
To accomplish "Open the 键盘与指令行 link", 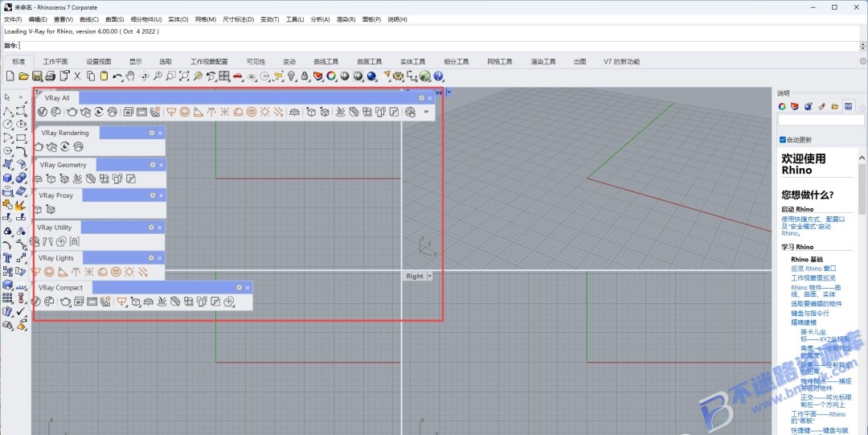I will tap(810, 313).
